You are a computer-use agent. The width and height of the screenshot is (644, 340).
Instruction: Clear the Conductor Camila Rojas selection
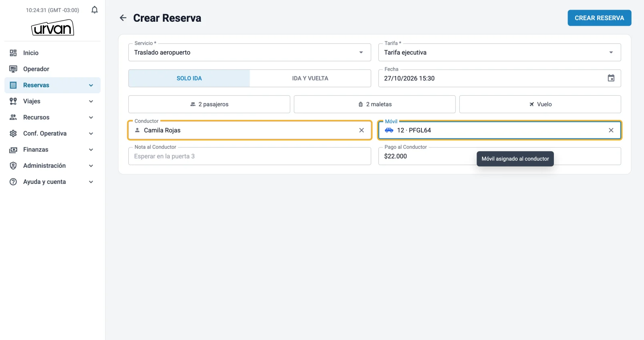(x=361, y=130)
